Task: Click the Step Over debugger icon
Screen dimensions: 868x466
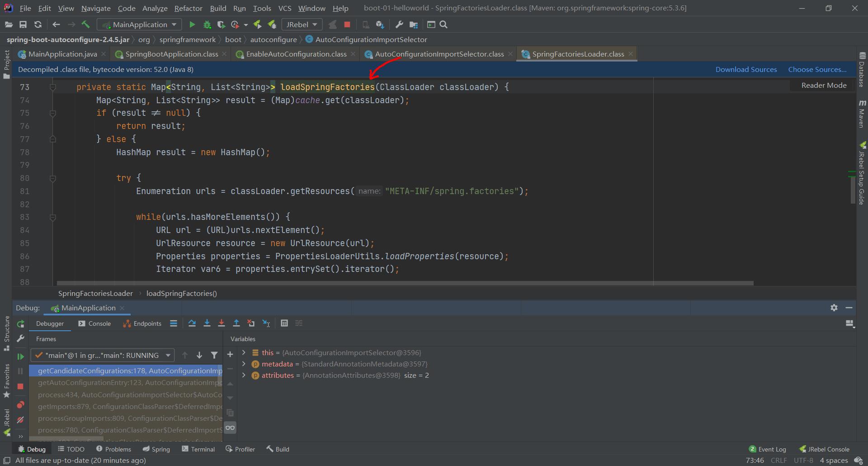Action: 192,323
